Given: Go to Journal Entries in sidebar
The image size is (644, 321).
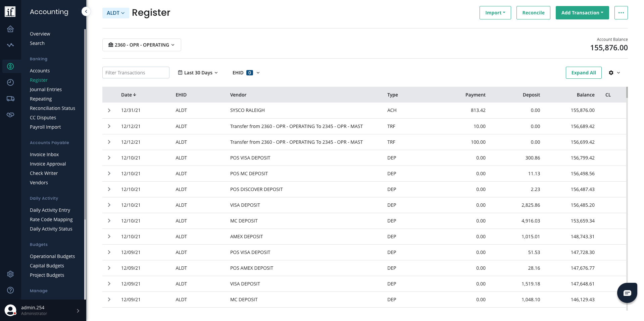Looking at the screenshot, I should tap(46, 89).
